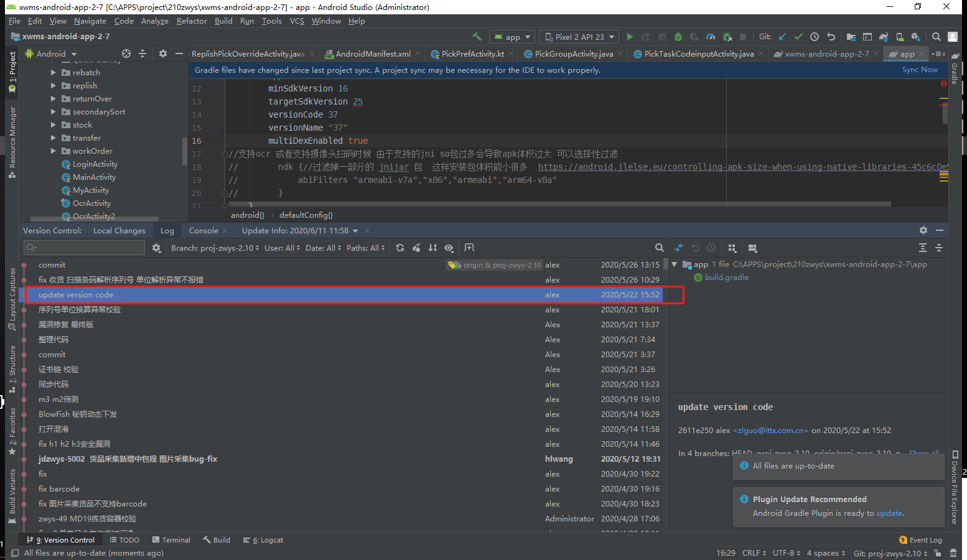Screen dimensions: 967x560
Task: Open the VCS menu
Action: 297,21
